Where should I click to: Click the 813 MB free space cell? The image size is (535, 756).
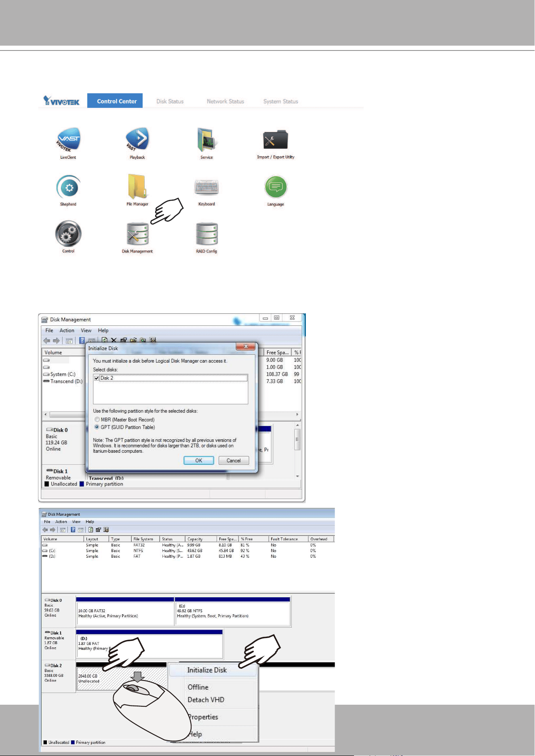(225, 556)
